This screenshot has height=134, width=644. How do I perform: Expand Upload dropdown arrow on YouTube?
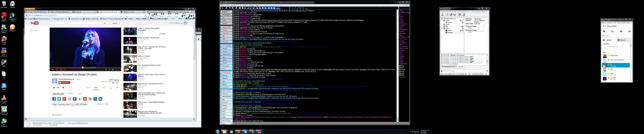point(120,23)
